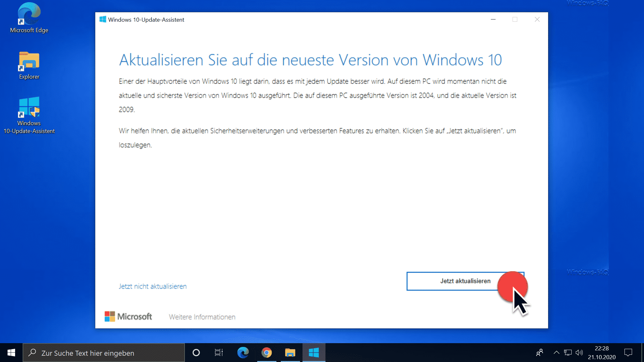Click the search magnifier icon on taskbar

tap(32, 353)
